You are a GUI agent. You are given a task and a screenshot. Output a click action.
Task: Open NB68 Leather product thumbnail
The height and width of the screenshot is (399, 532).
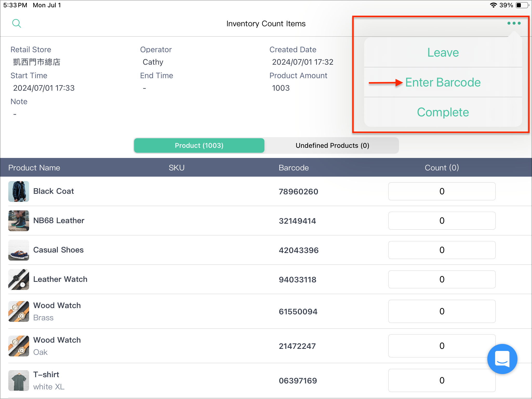point(19,221)
